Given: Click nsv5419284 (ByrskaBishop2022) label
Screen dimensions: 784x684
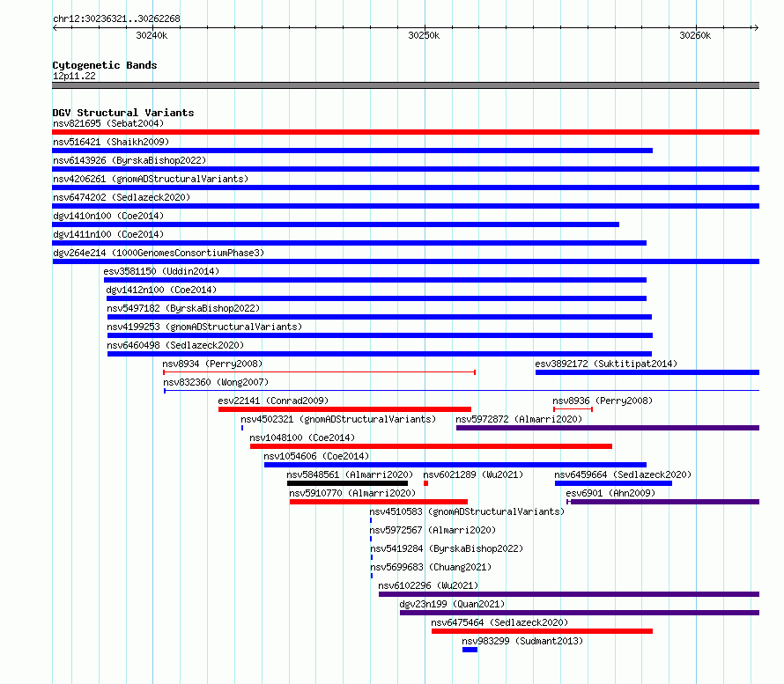Looking at the screenshot, I should point(447,548).
